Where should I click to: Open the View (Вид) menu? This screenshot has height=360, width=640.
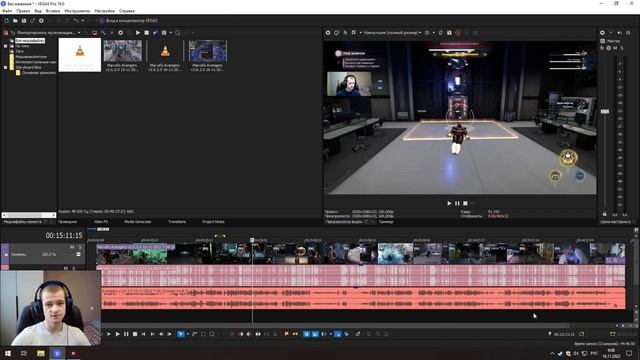tap(38, 11)
